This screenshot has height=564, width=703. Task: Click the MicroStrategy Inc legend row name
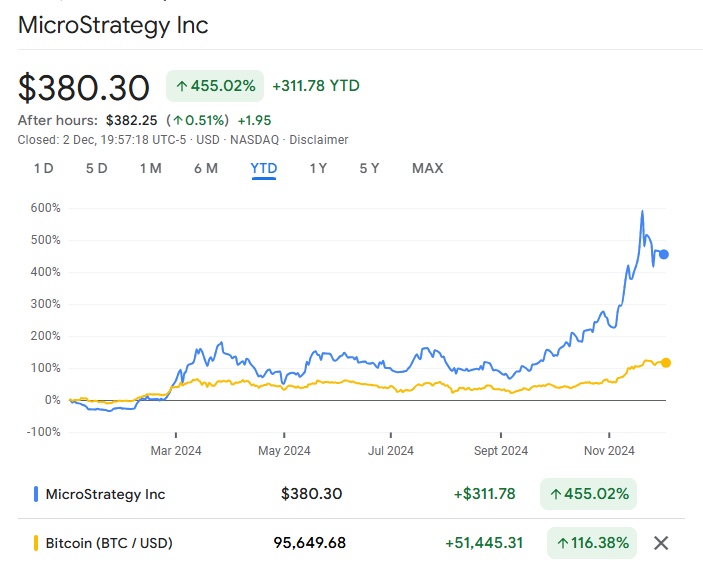tap(105, 494)
